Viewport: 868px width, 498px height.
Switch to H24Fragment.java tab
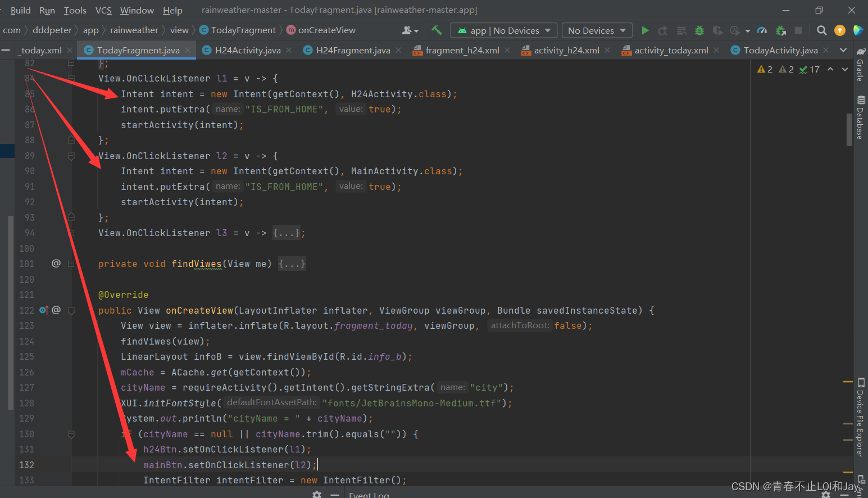tap(353, 50)
